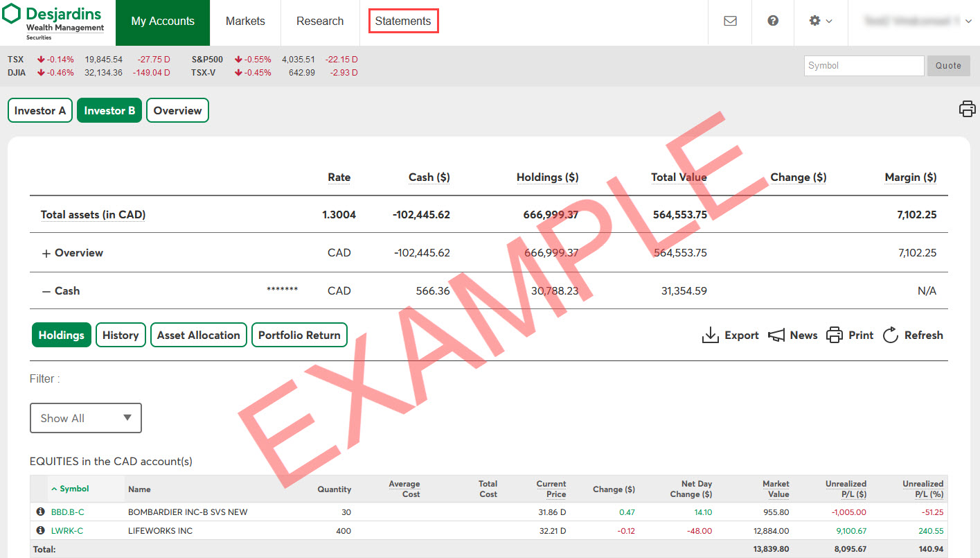Open the Asset Allocation tab
The height and width of the screenshot is (558, 980).
(x=198, y=335)
